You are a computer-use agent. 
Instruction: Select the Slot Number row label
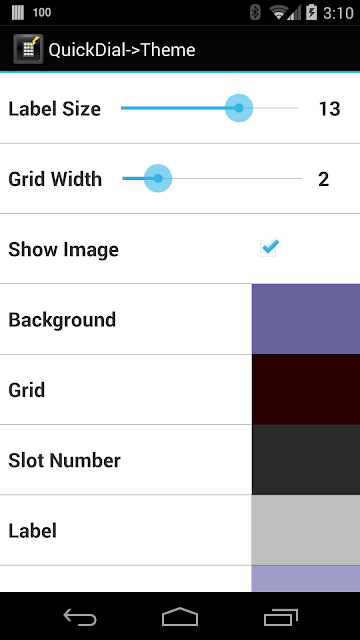pos(64,460)
